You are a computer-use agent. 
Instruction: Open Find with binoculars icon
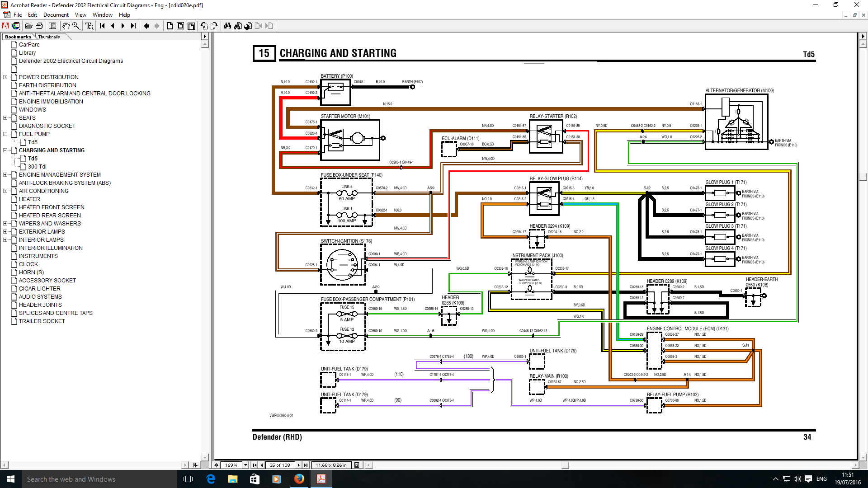(227, 26)
